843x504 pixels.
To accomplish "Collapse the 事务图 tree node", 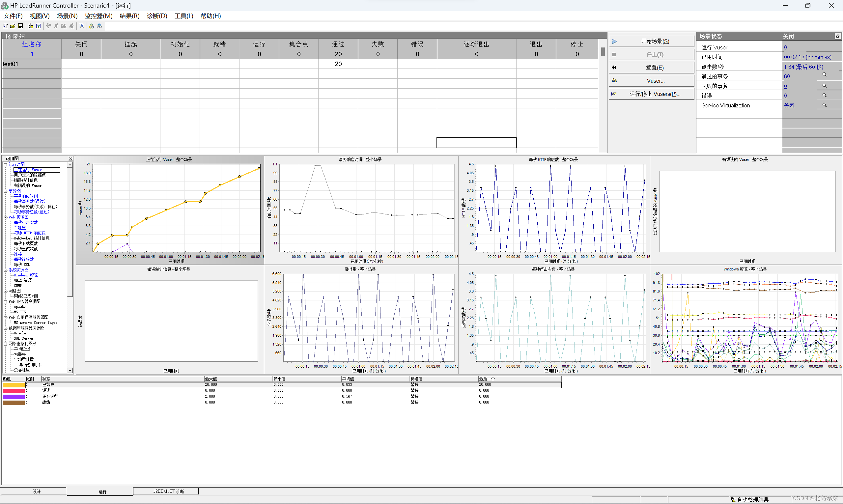I will [5, 191].
